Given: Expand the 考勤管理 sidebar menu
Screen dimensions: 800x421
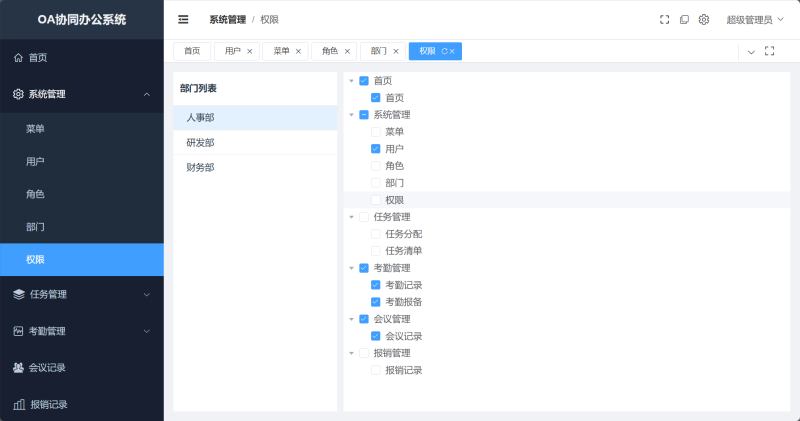Looking at the screenshot, I should coord(147,331).
